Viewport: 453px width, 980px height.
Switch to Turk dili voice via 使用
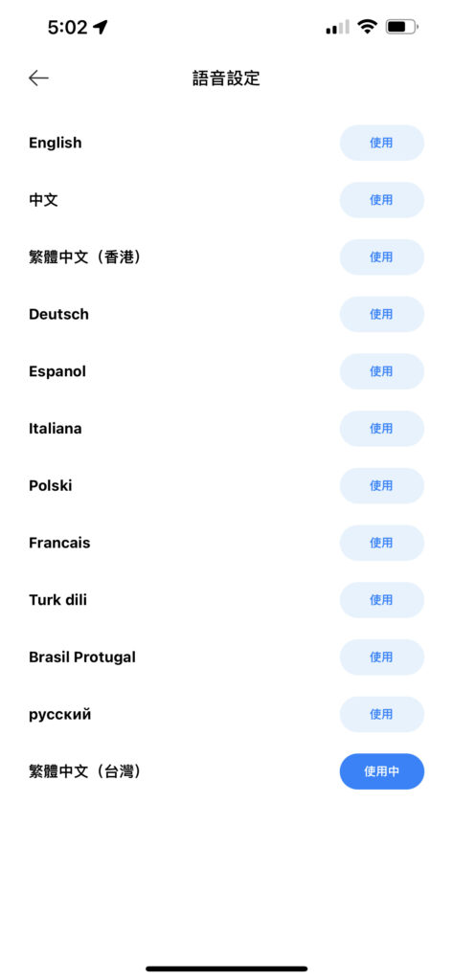[x=382, y=600]
